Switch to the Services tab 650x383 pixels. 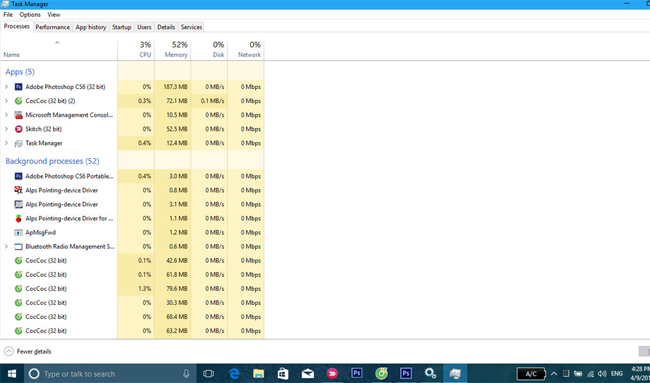point(192,27)
